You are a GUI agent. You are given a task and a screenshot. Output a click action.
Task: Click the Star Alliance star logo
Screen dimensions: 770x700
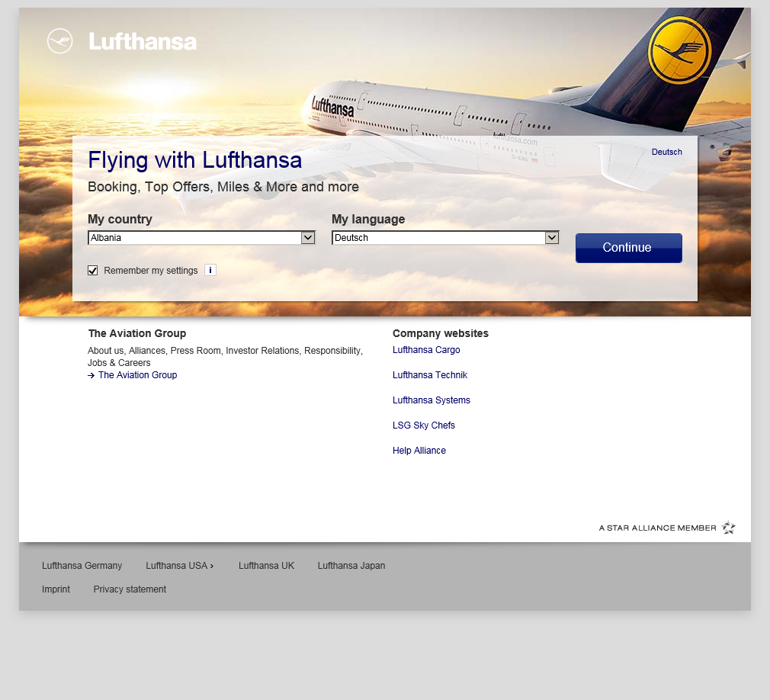point(728,528)
